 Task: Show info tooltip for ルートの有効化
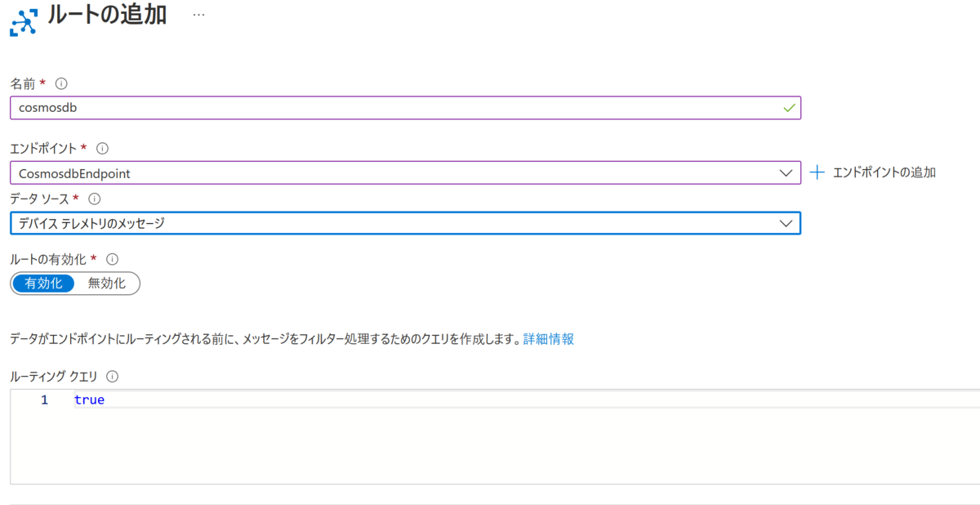(x=113, y=259)
